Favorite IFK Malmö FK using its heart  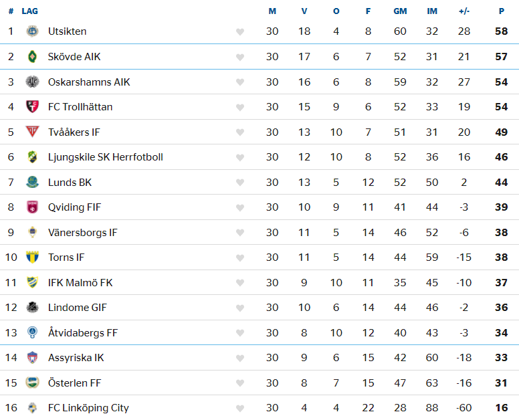click(240, 283)
